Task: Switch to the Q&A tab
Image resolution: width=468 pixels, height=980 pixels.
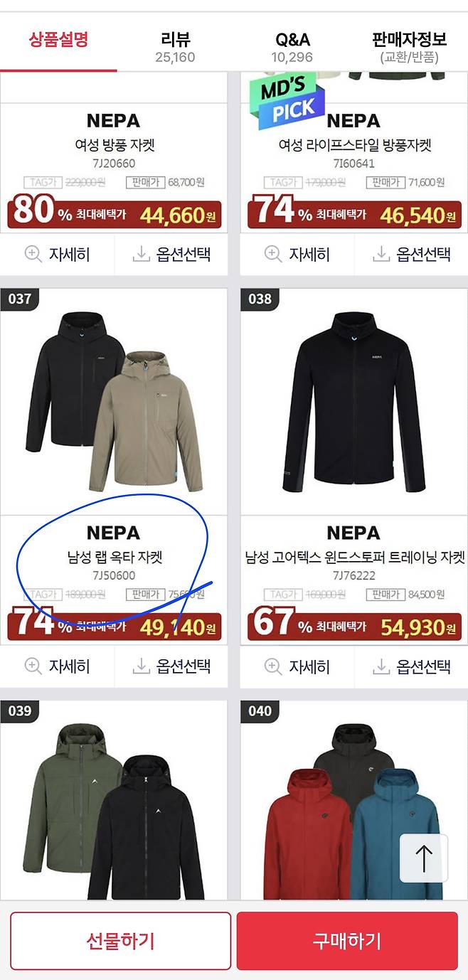Action: tap(292, 46)
